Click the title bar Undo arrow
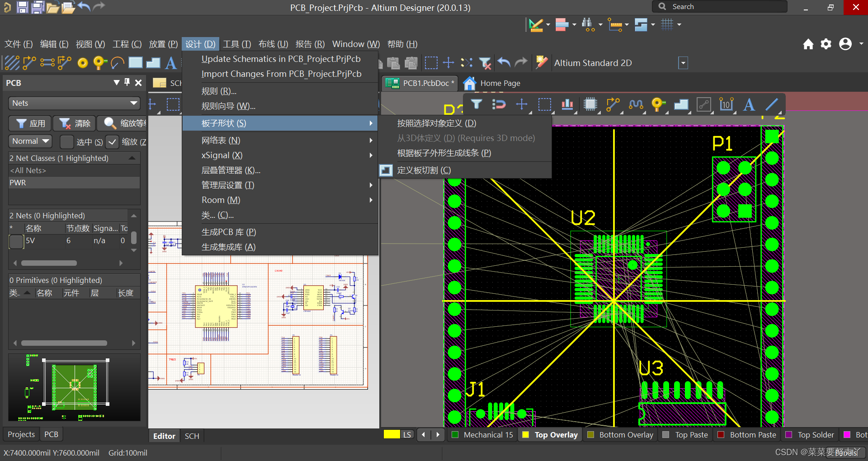Image resolution: width=868 pixels, height=461 pixels. pos(84,6)
